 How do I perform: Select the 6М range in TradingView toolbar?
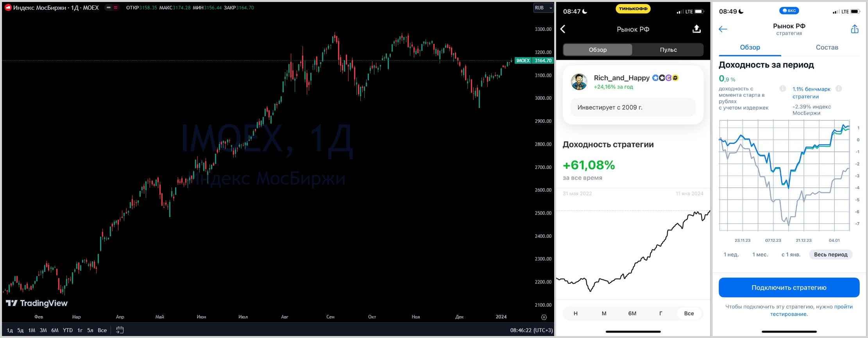pyautogui.click(x=55, y=330)
